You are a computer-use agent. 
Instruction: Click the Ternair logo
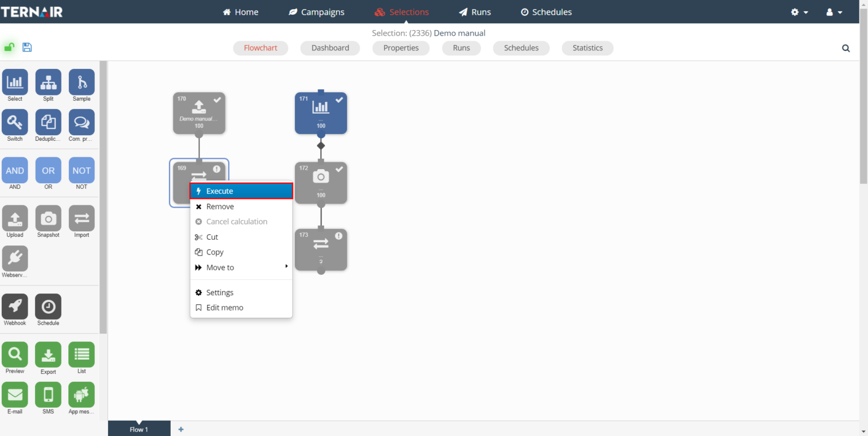pyautogui.click(x=32, y=12)
